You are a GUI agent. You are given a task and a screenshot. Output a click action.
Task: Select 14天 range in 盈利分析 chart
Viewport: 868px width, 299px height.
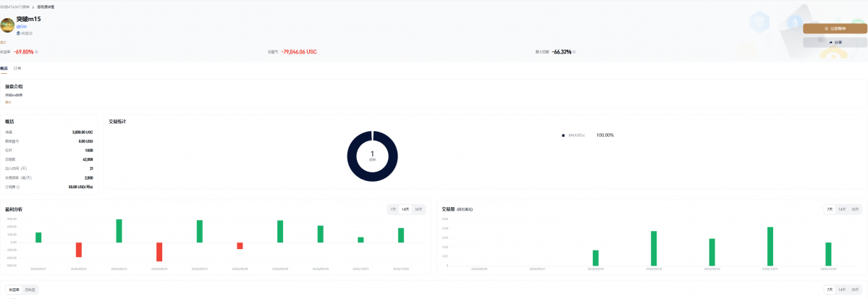coord(406,209)
